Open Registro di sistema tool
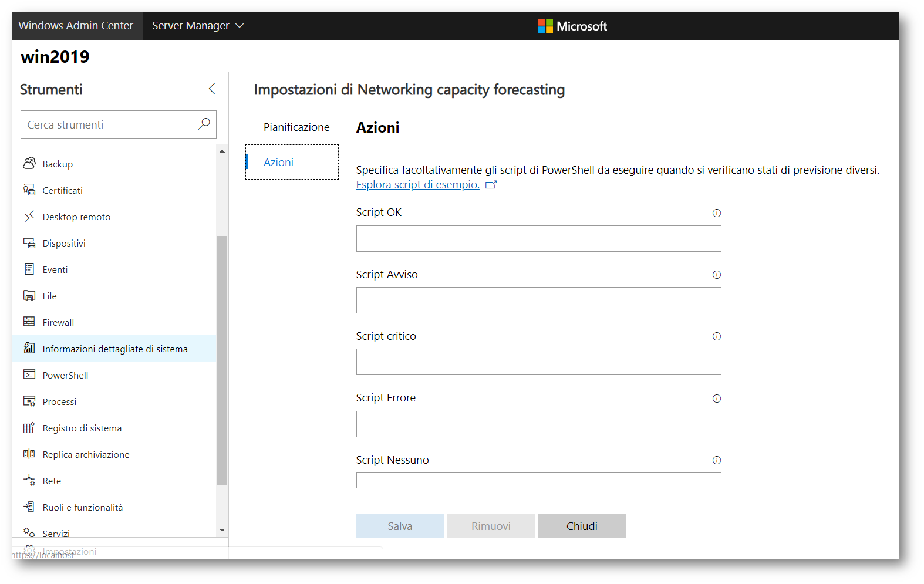 (114, 428)
